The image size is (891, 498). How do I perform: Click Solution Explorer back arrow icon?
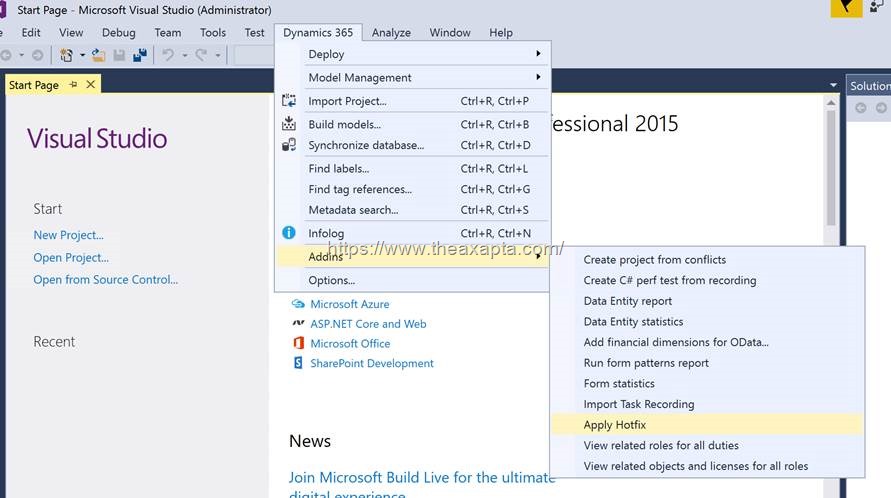pyautogui.click(x=861, y=107)
